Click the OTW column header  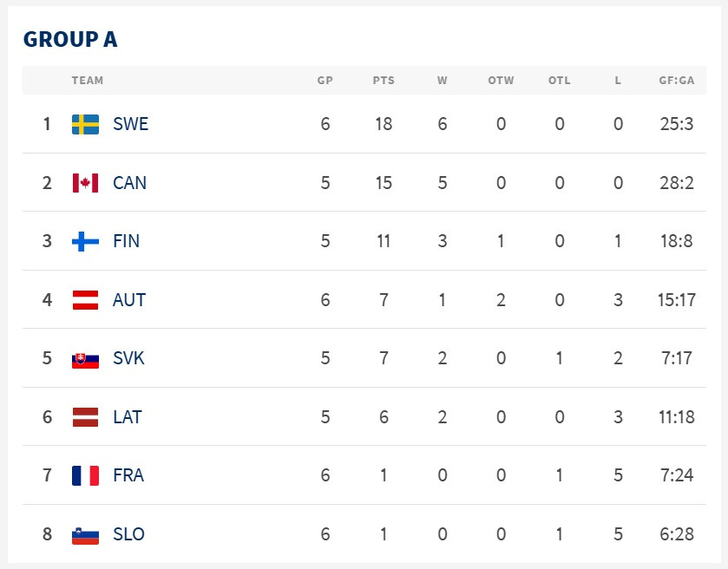point(501,81)
